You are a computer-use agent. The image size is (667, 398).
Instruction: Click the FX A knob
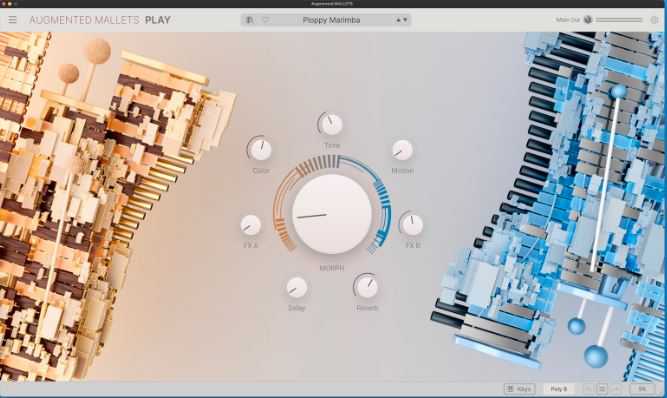[x=251, y=225]
